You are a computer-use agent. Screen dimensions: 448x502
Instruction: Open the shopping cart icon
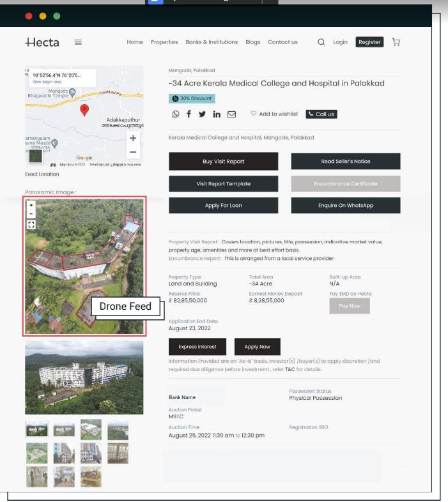click(x=396, y=42)
